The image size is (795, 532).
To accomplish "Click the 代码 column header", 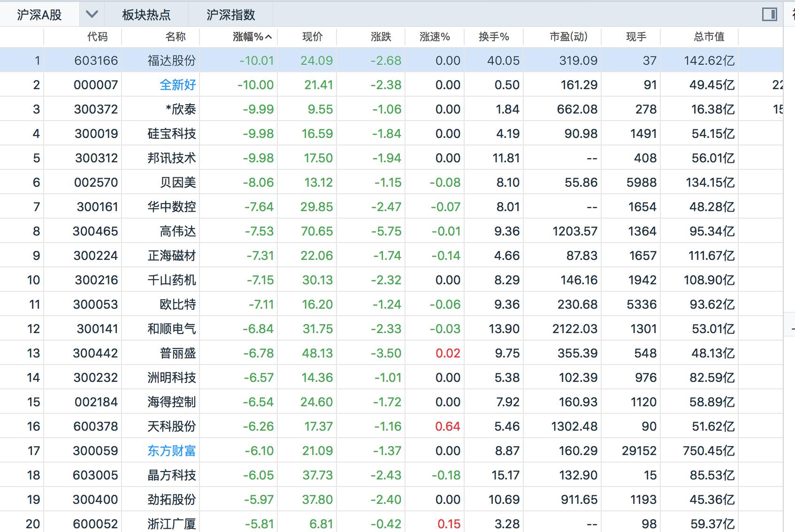I will click(x=99, y=36).
